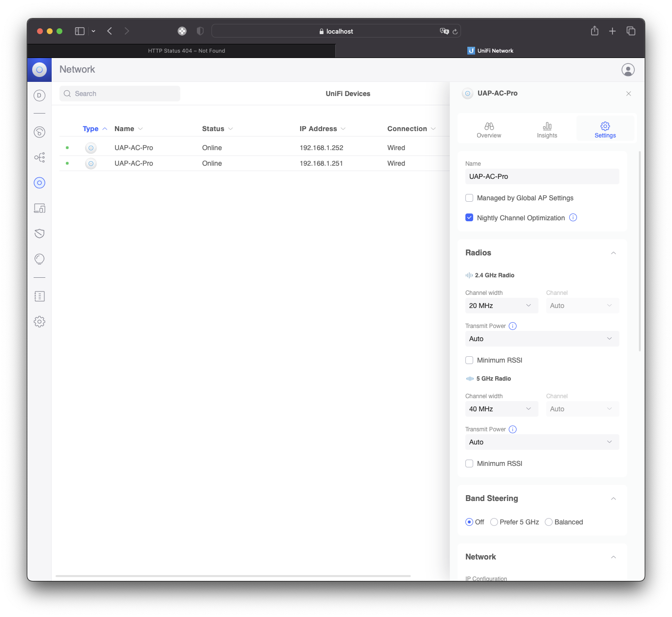Select IP address 192.168.1.251 cell
This screenshot has height=617, width=672.
[x=321, y=163]
